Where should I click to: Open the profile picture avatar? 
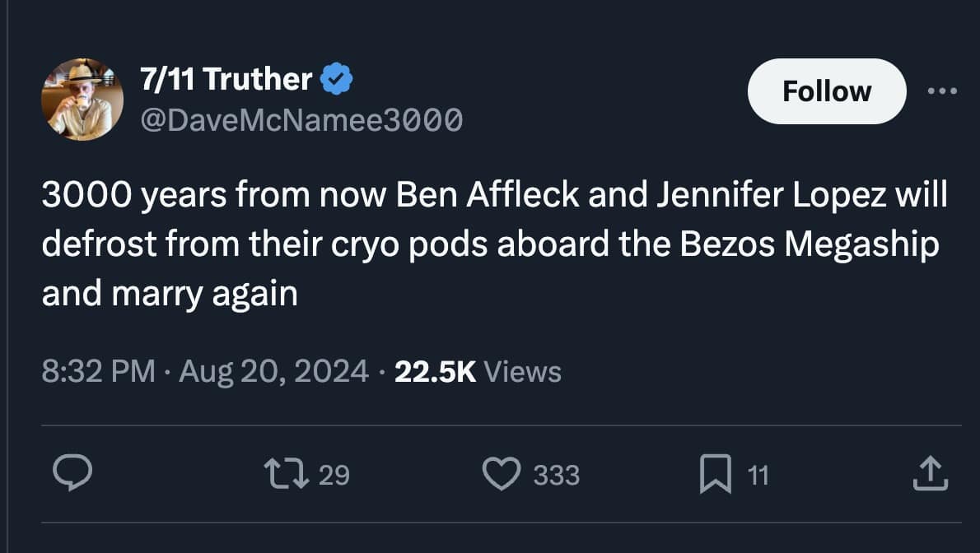[x=82, y=99]
